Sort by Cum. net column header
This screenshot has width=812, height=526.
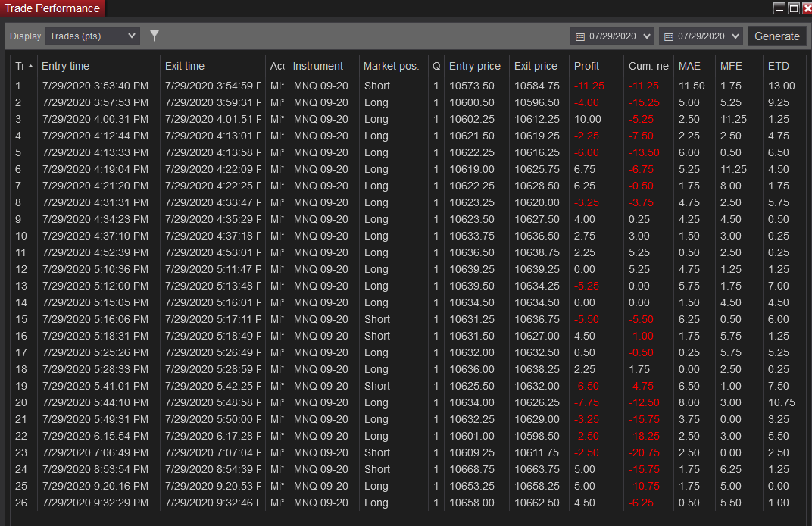coord(649,67)
